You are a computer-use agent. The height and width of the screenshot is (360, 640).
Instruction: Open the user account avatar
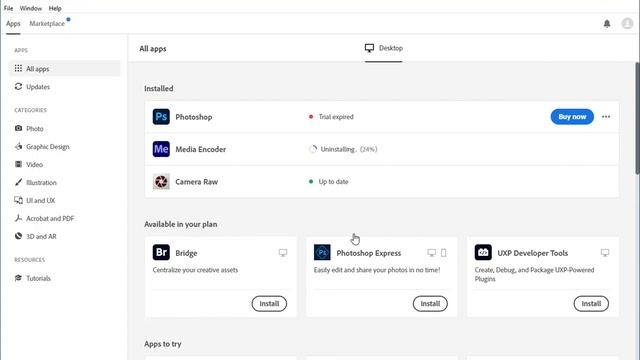point(627,24)
